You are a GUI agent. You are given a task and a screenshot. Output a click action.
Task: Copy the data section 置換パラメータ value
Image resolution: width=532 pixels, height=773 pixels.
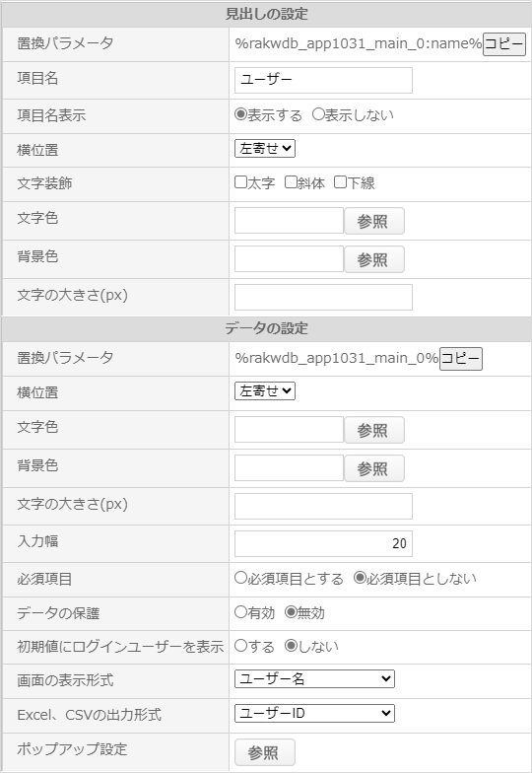[x=461, y=359]
